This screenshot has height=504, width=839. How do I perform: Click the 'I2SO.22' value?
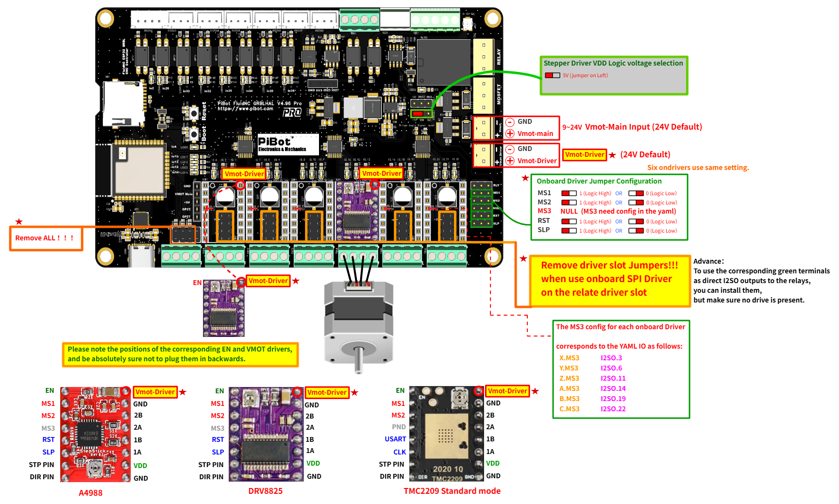pyautogui.click(x=613, y=409)
